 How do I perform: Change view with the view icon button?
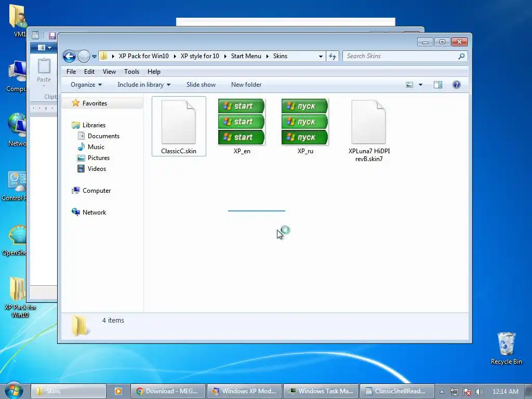(409, 85)
